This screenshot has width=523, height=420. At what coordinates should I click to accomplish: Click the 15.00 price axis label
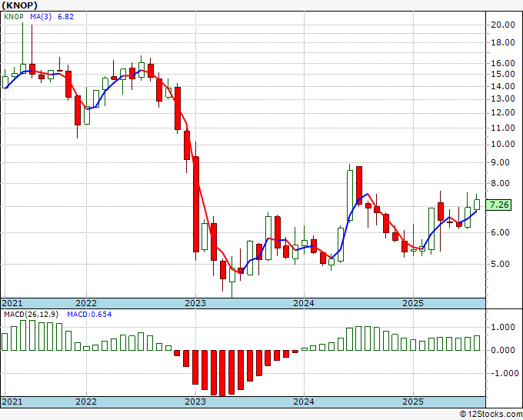click(503, 74)
